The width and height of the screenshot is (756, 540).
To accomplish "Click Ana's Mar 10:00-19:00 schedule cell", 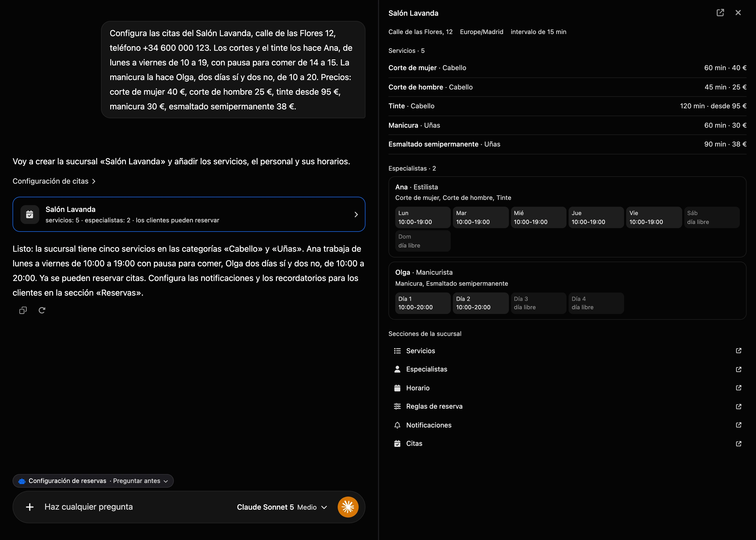I will (x=481, y=217).
